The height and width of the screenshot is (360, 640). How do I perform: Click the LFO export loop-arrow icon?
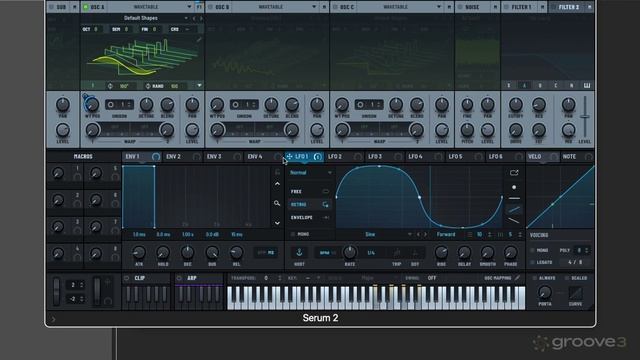pos(514,173)
